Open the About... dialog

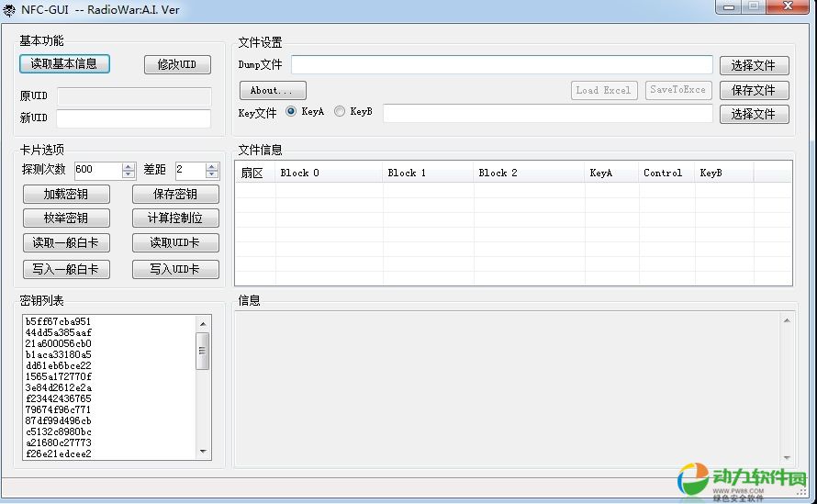pyautogui.click(x=273, y=91)
